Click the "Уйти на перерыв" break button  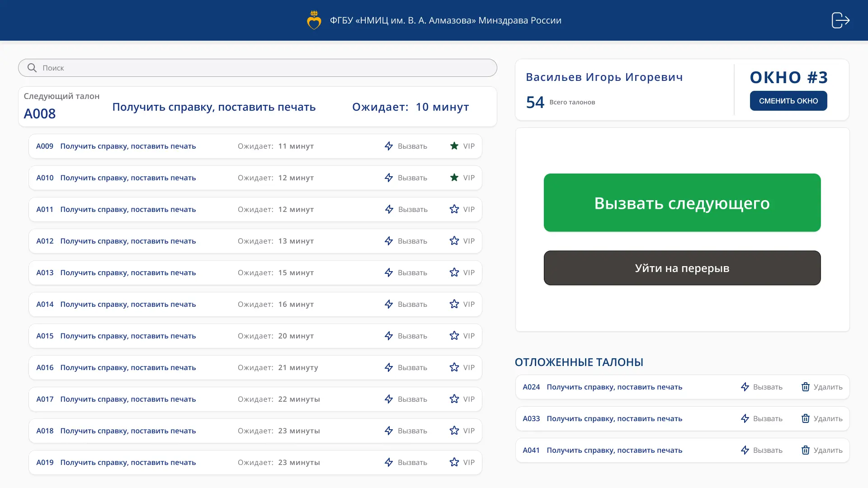682,268
